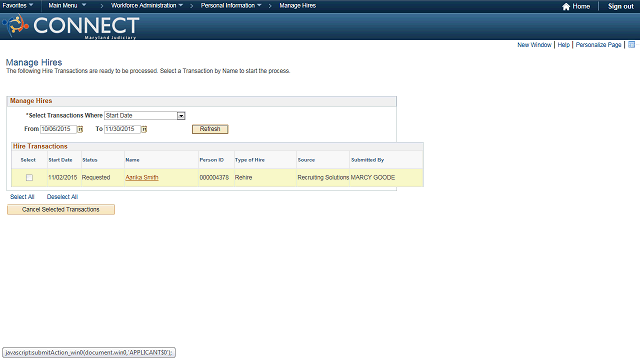Sort by the Start Date column header
This screenshot has height=360, width=640.
point(60,160)
